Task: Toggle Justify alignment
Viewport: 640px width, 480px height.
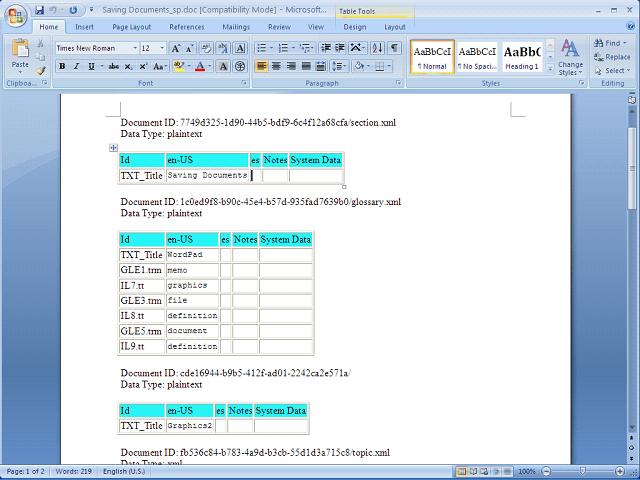Action: (306, 66)
